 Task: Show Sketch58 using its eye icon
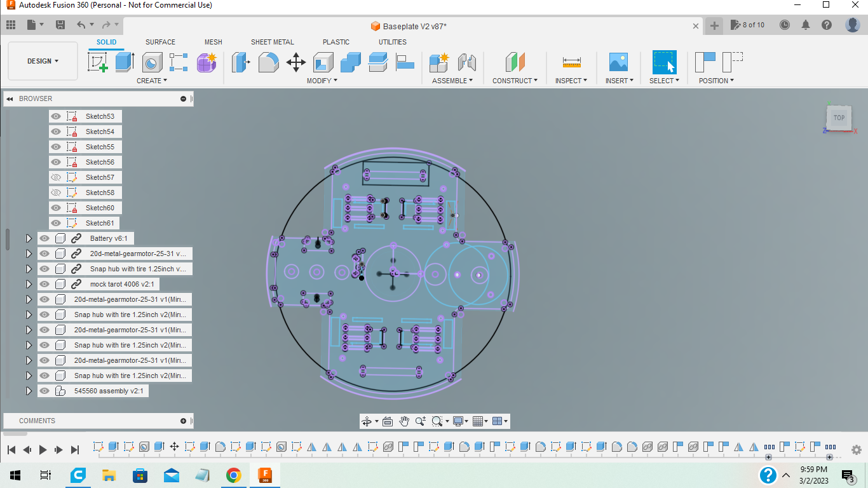click(x=56, y=193)
